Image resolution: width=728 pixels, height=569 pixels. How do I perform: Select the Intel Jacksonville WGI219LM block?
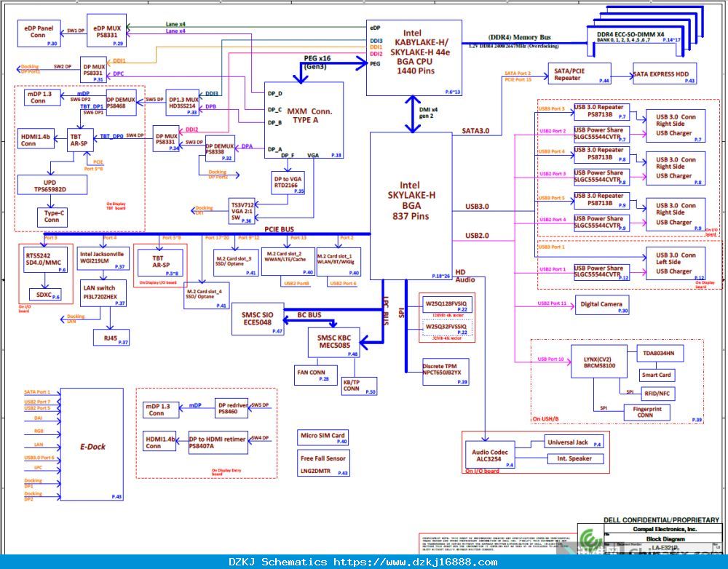tap(102, 258)
